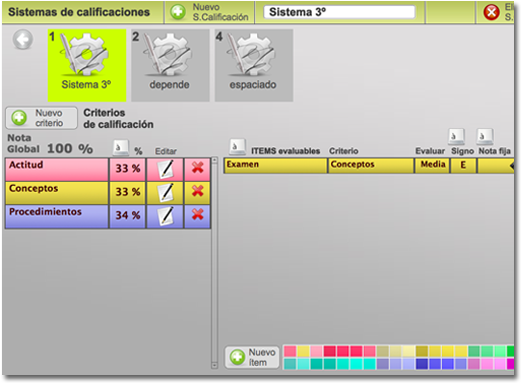Click the criteria list scrollbar down arrow
Screen dimensions: 524x383
point(215,365)
